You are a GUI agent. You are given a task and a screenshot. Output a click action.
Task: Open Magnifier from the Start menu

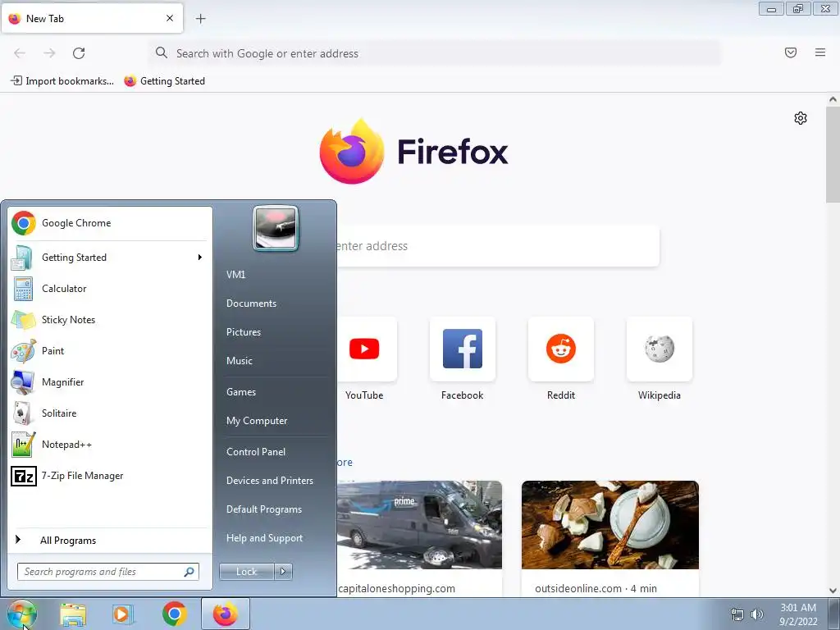(110, 382)
